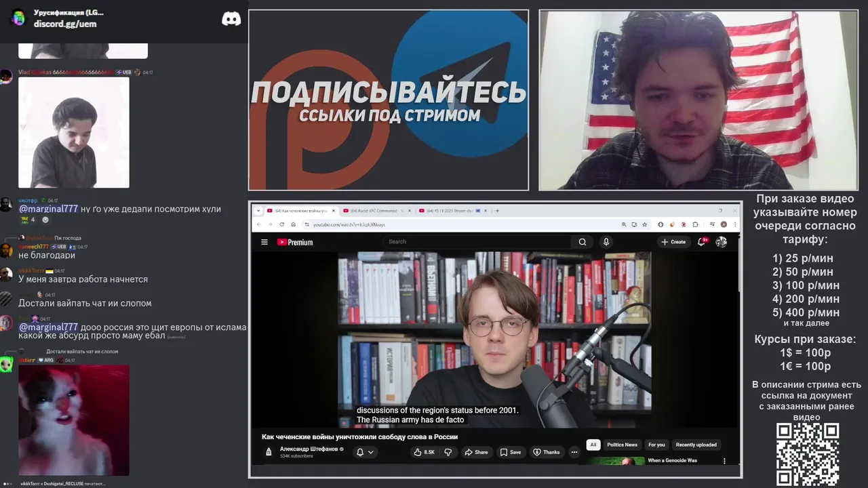The width and height of the screenshot is (868, 488).
Task: Share the video
Action: [476, 452]
